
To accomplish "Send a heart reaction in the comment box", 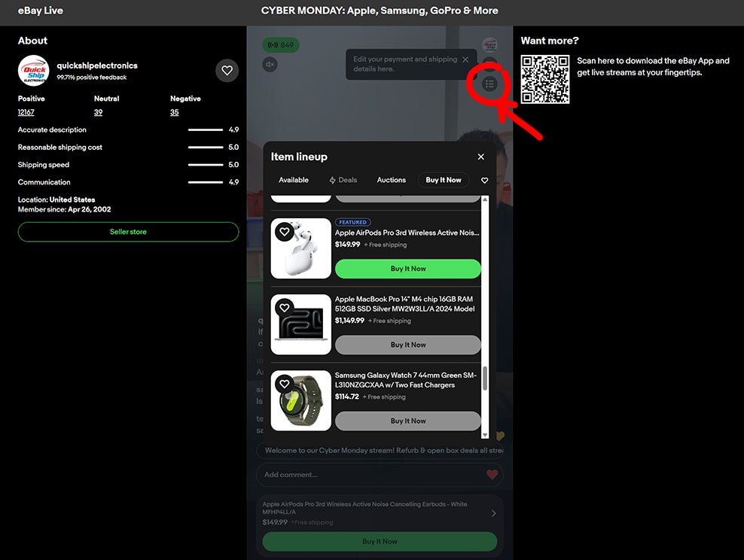I will coord(492,475).
